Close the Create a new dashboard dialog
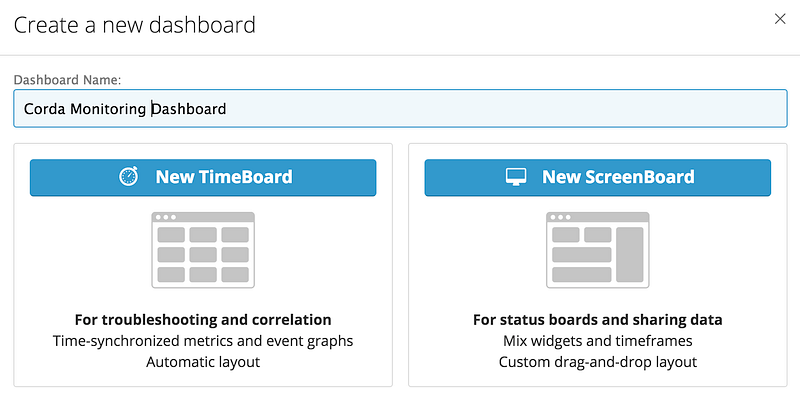800x416 pixels. click(780, 18)
